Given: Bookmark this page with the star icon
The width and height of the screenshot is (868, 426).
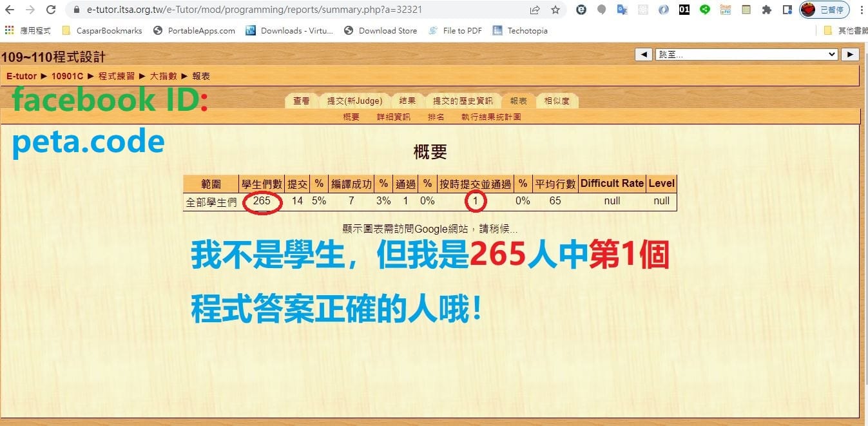Looking at the screenshot, I should pos(555,10).
